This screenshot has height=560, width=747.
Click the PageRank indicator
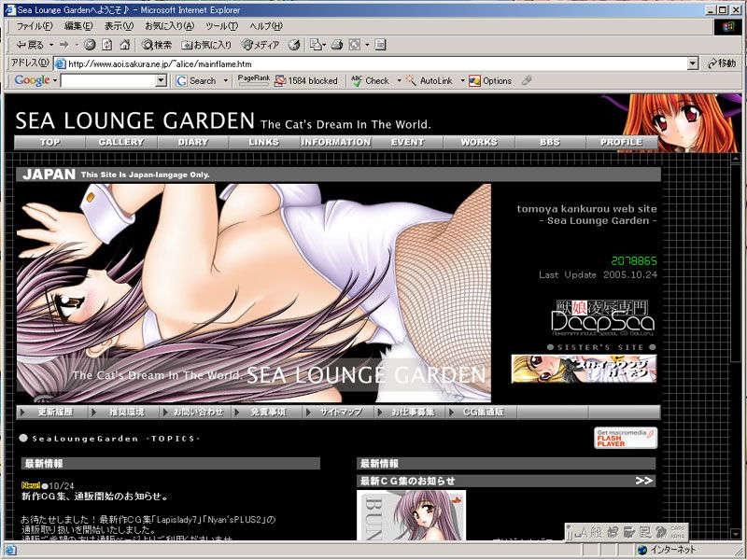(x=253, y=80)
